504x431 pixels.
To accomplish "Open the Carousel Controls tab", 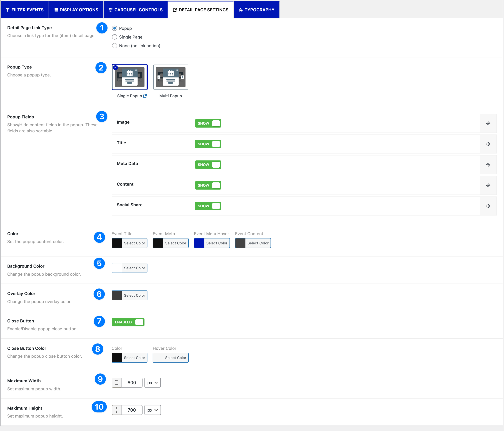I will [135, 10].
